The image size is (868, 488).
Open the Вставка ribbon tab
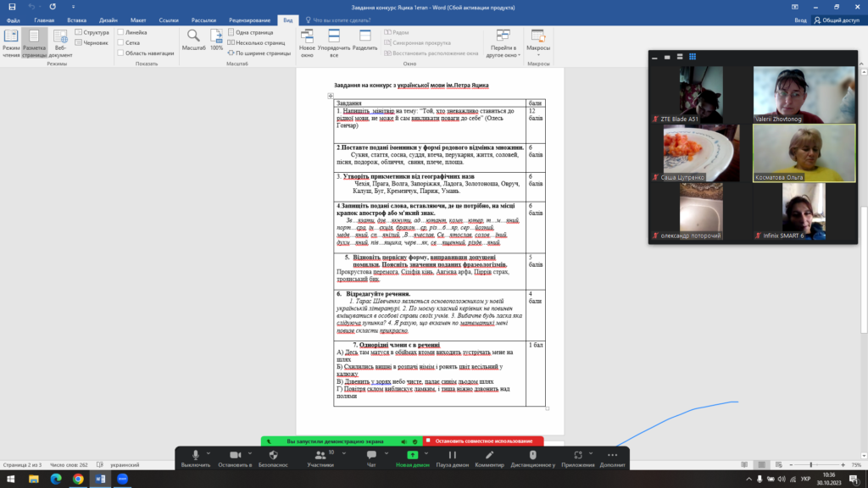tap(76, 19)
